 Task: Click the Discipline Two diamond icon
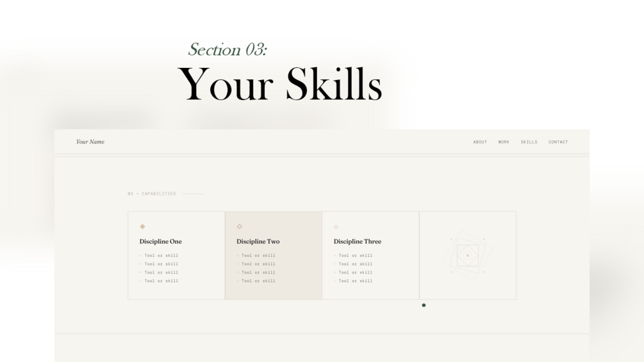tap(240, 227)
